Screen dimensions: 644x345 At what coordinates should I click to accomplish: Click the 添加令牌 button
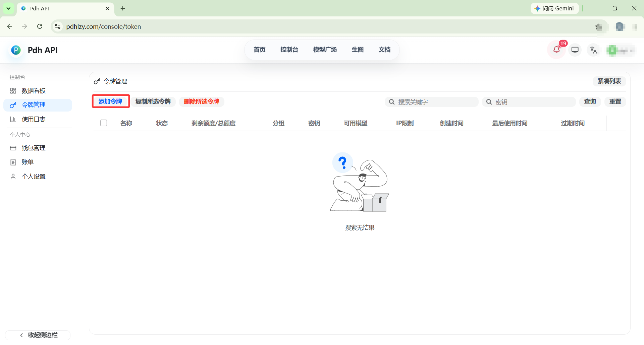110,101
